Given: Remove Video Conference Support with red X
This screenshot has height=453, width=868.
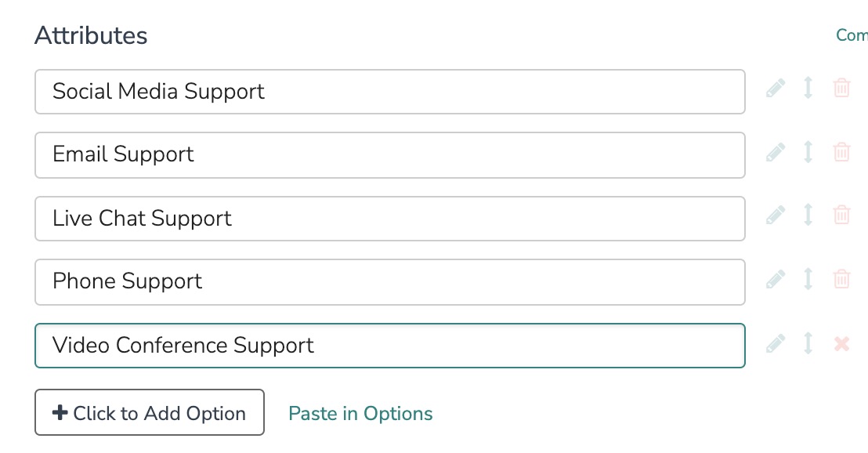Looking at the screenshot, I should tap(841, 343).
